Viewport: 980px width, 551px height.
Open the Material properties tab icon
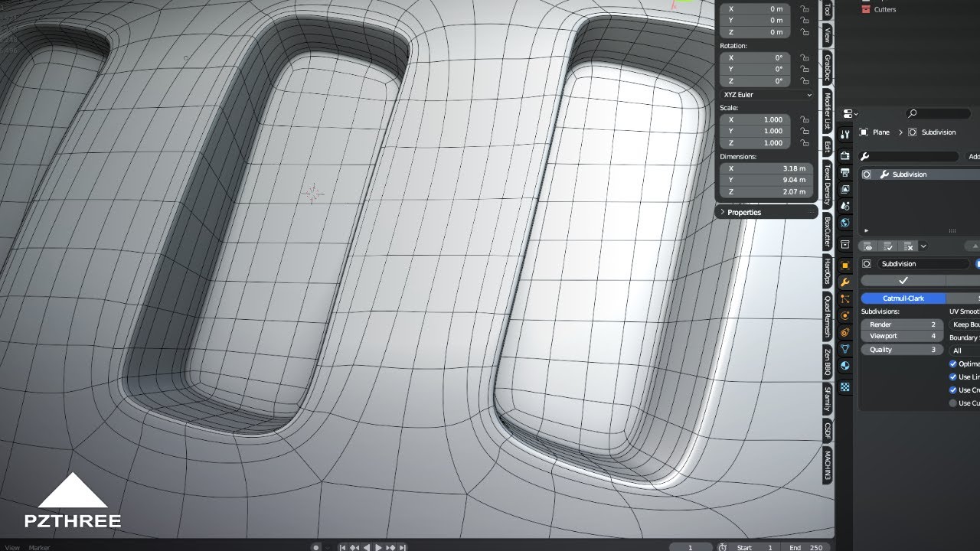pyautogui.click(x=845, y=366)
